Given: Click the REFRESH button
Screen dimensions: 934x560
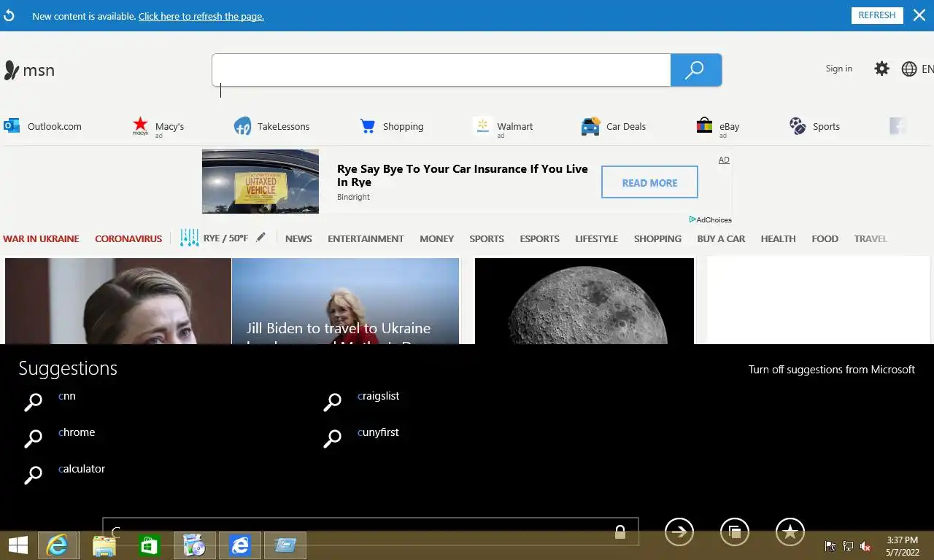Looking at the screenshot, I should (877, 15).
